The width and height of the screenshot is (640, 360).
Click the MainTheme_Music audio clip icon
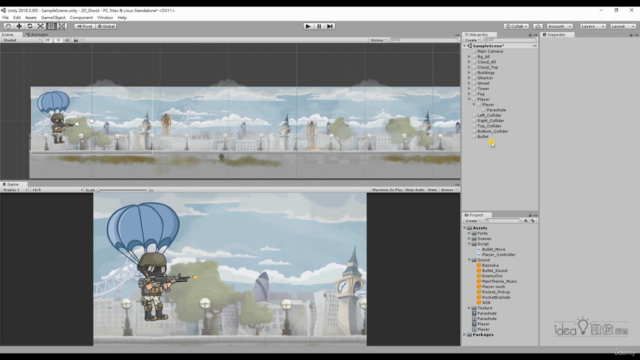[479, 281]
